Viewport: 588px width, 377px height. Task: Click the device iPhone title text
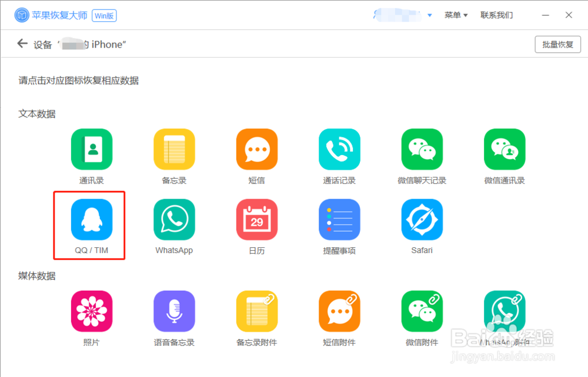pyautogui.click(x=80, y=45)
